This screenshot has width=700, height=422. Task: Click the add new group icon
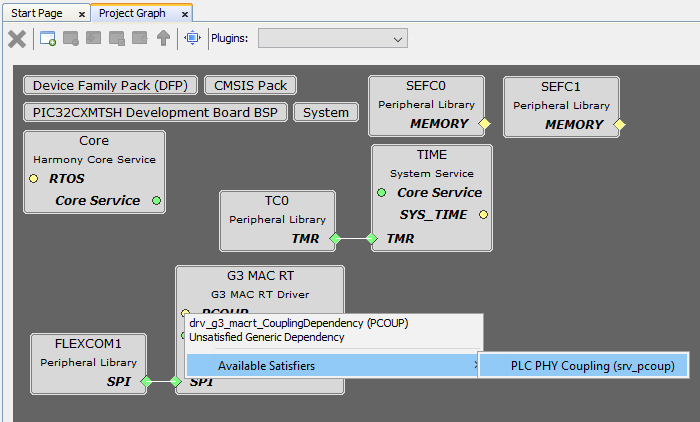48,38
